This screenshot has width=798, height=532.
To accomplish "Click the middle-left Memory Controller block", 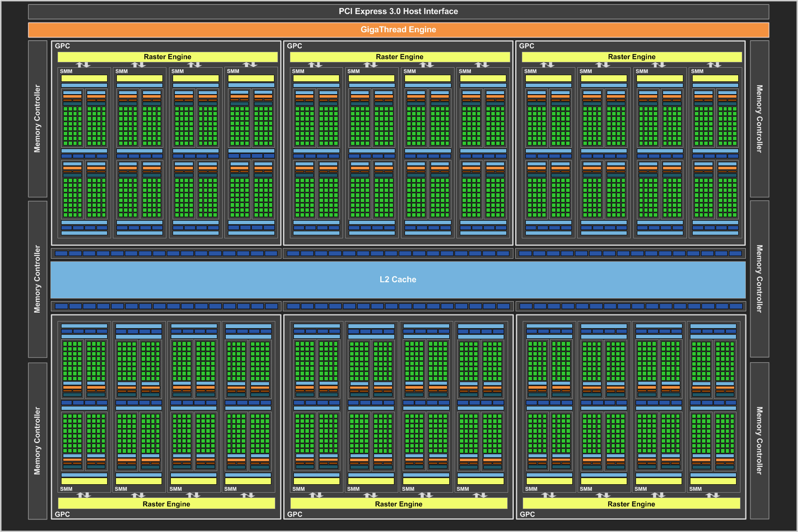I will (38, 279).
